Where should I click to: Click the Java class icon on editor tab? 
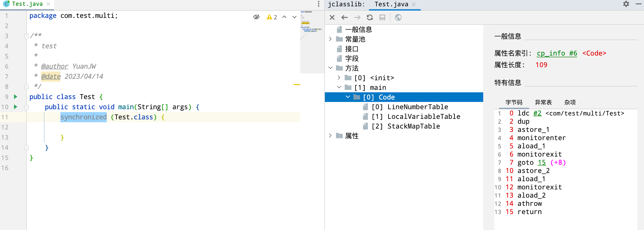click(x=6, y=4)
